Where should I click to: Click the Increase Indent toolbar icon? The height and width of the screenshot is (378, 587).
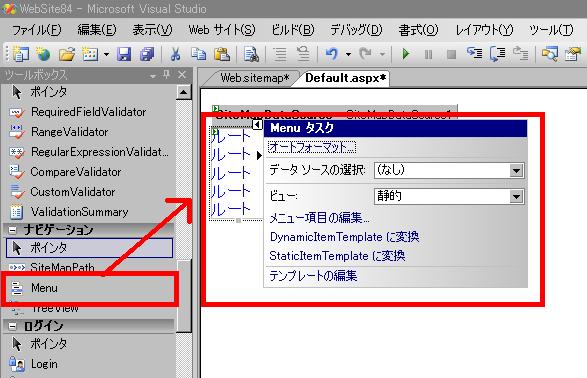[x=303, y=55]
